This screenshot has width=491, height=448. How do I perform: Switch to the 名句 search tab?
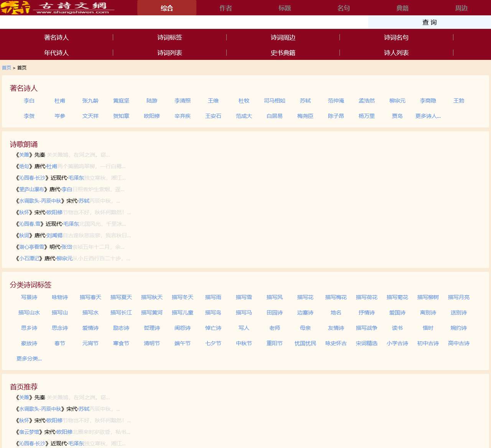click(343, 8)
